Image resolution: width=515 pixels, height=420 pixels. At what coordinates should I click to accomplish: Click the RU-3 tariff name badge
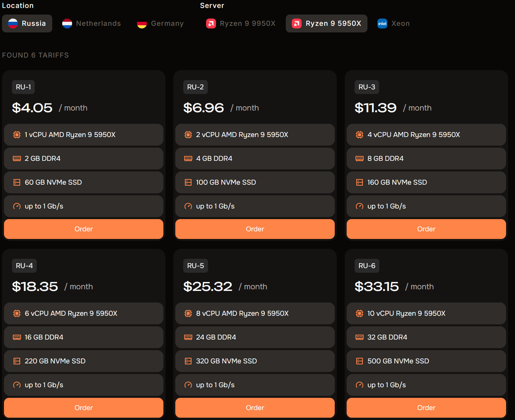pyautogui.click(x=367, y=87)
